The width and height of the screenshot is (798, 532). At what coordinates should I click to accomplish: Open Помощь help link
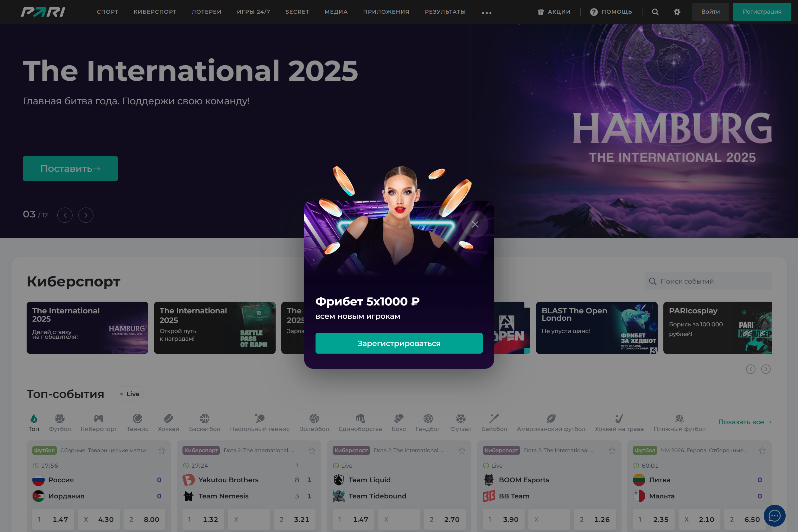611,12
